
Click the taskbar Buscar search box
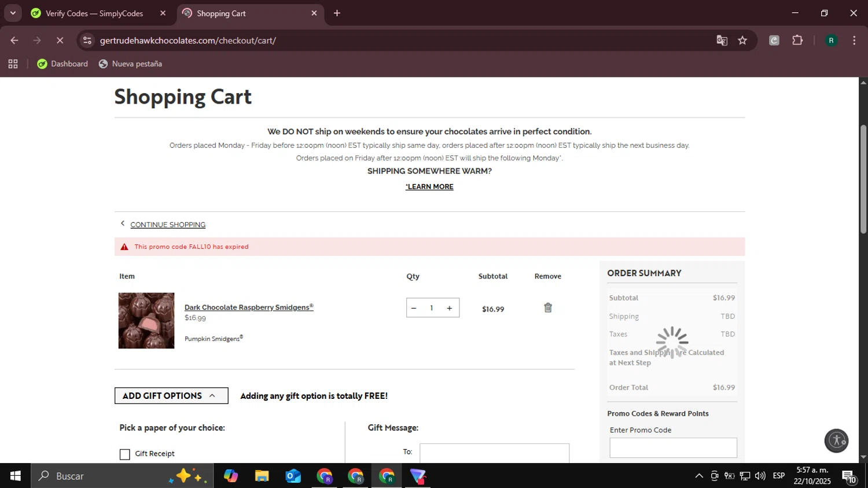(x=122, y=476)
